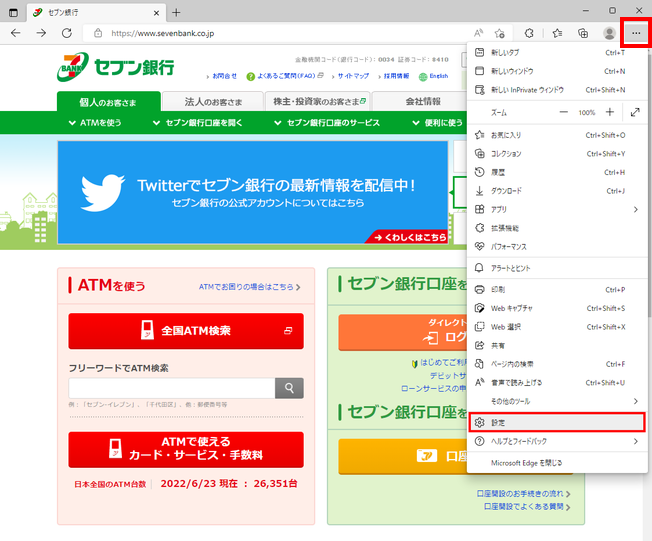Open the お問合せ header link

tap(224, 76)
